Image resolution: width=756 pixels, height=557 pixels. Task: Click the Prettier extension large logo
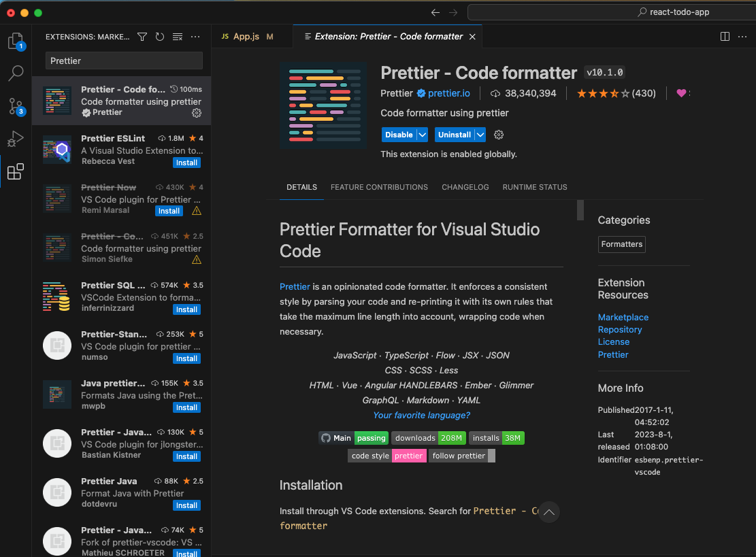tap(323, 105)
